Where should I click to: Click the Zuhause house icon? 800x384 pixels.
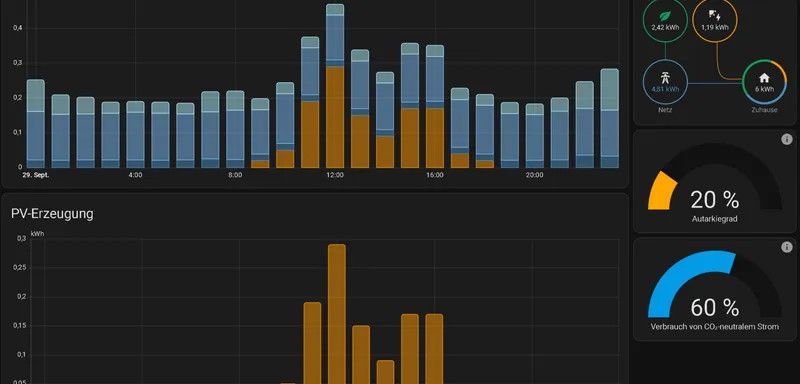click(764, 78)
